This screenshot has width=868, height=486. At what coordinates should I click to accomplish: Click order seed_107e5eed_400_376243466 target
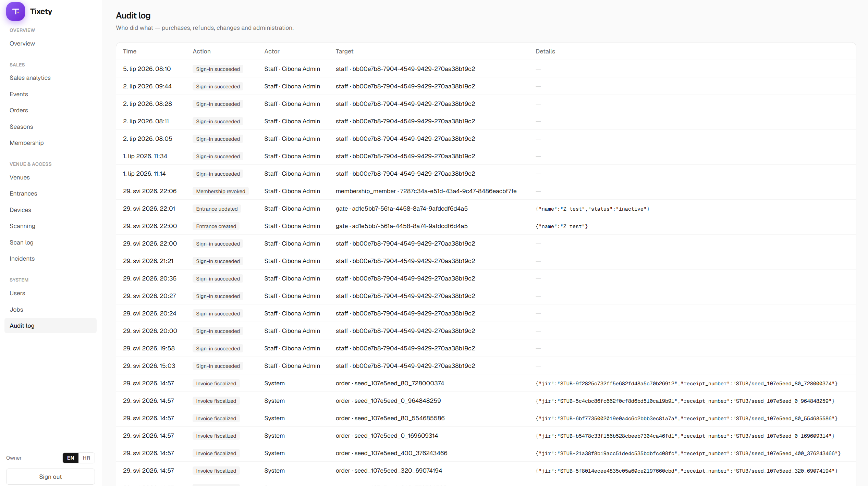391,453
